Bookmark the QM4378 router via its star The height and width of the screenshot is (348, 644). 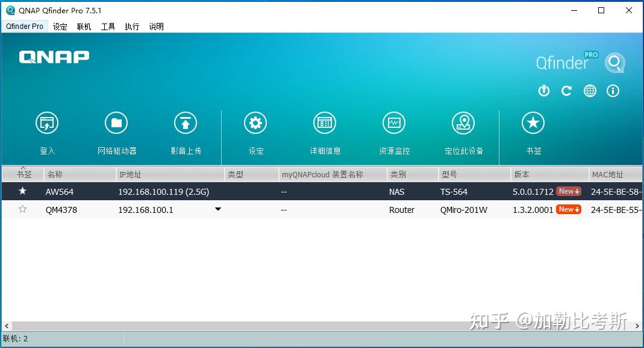coord(22,209)
